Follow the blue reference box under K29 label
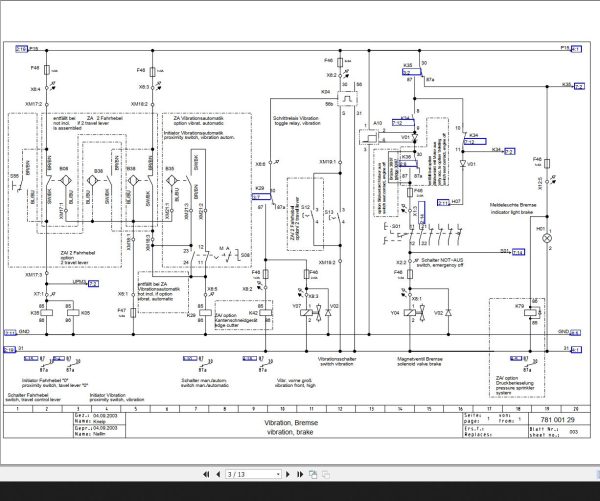The image size is (600, 501). tap(261, 197)
